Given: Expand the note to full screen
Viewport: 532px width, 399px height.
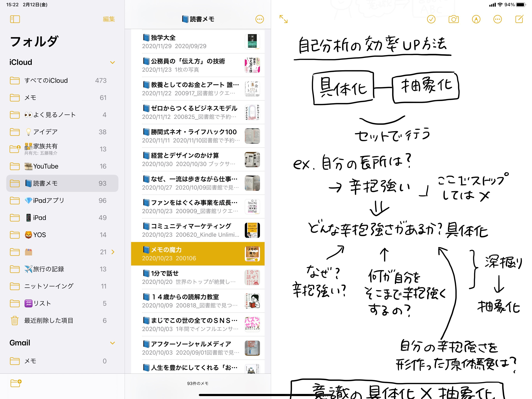Looking at the screenshot, I should (x=284, y=19).
